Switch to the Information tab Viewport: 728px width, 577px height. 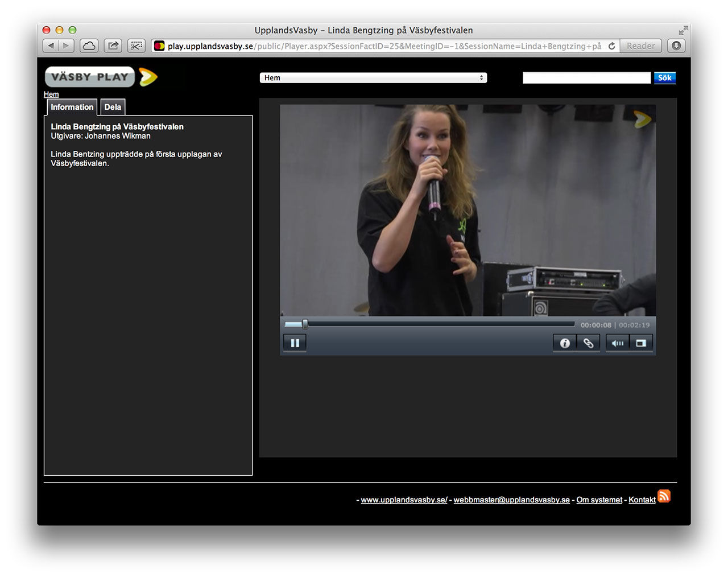[x=72, y=107]
